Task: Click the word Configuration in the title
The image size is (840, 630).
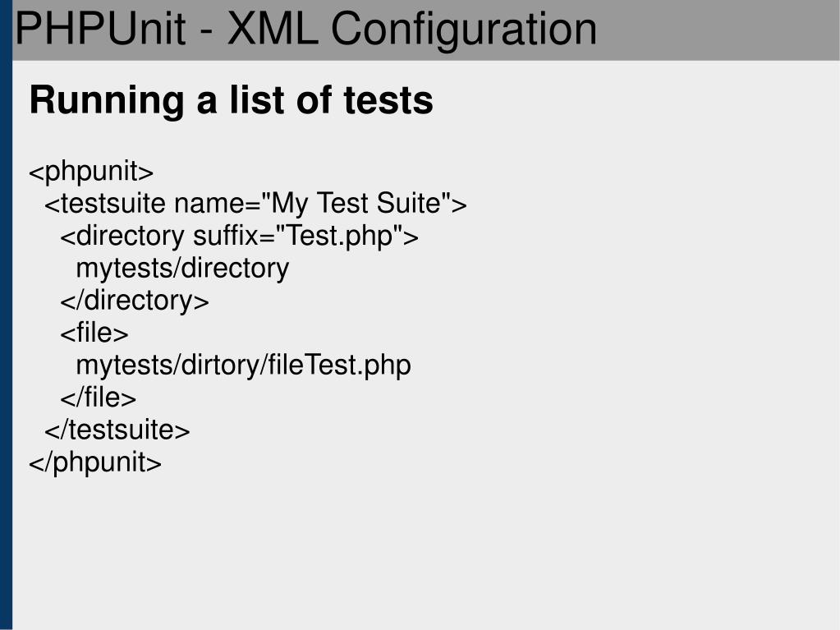Action: [464, 30]
